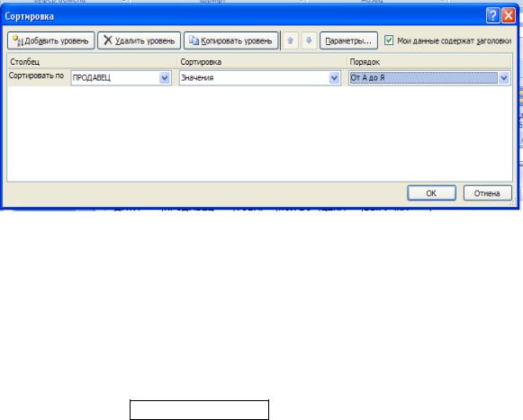Cancel the dialog with Отмена
Screen dimensions: 523x420
click(487, 193)
